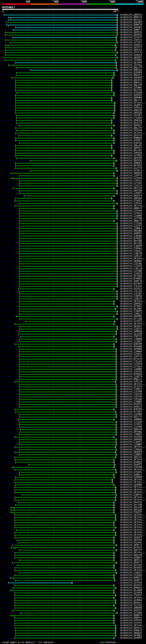Viewport: 146px width, 644px height.
Task: Click label UniRef100_Q1IRW7
Action: [x=131, y=309]
